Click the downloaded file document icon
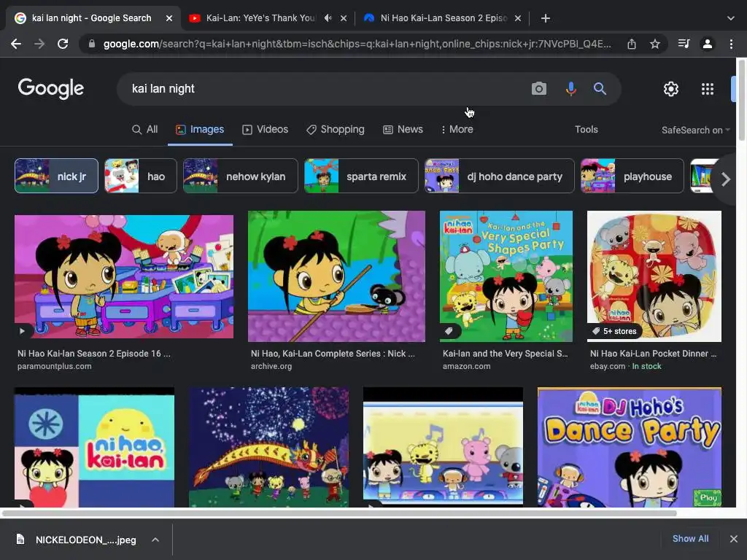This screenshot has width=747, height=560. (x=20, y=539)
